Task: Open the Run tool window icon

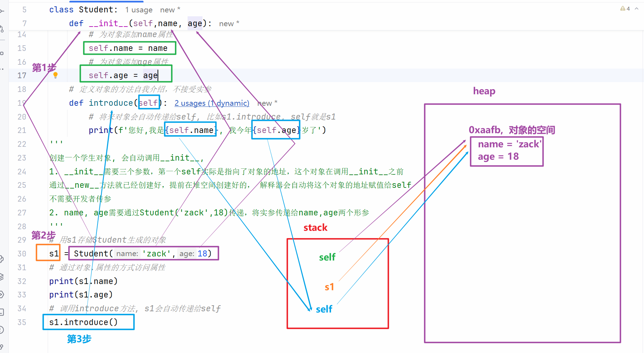Action: tap(1, 294)
